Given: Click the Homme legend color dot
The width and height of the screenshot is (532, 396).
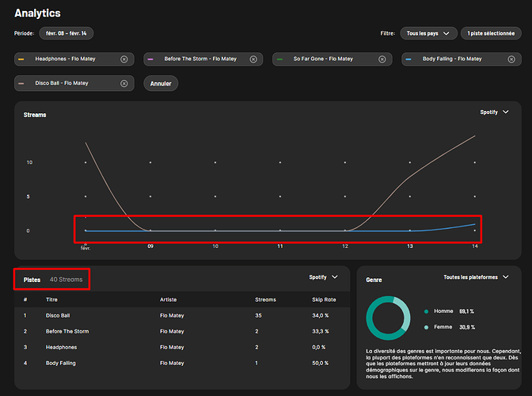Looking at the screenshot, I should tap(427, 312).
